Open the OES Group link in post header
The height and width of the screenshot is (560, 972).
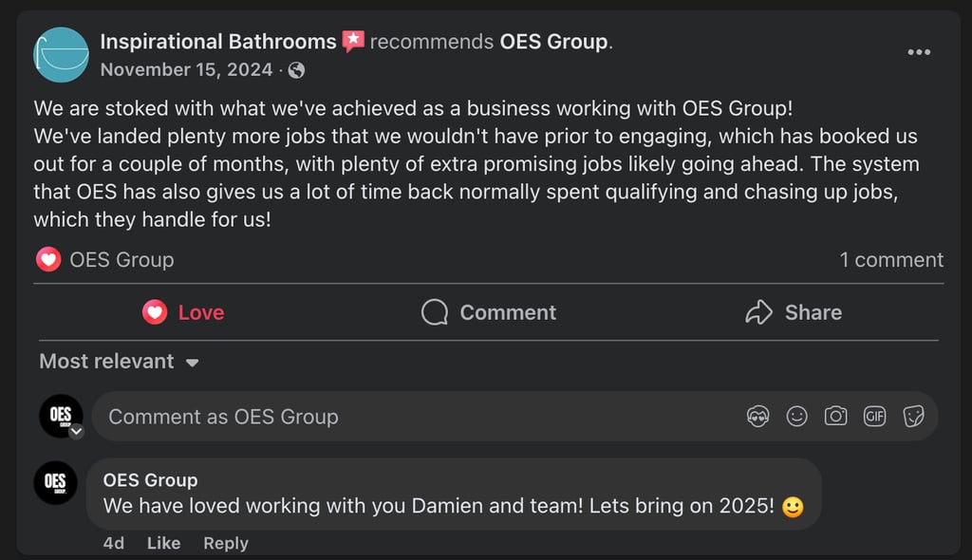point(553,42)
